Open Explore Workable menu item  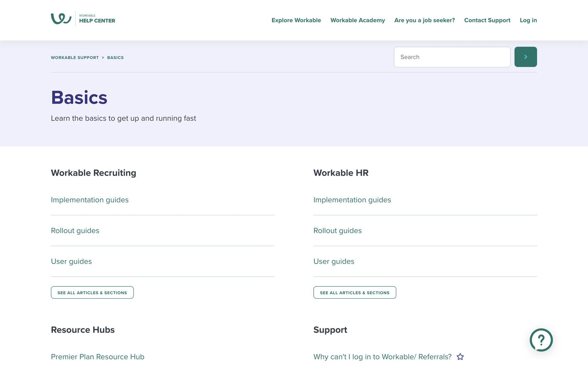(x=296, y=20)
